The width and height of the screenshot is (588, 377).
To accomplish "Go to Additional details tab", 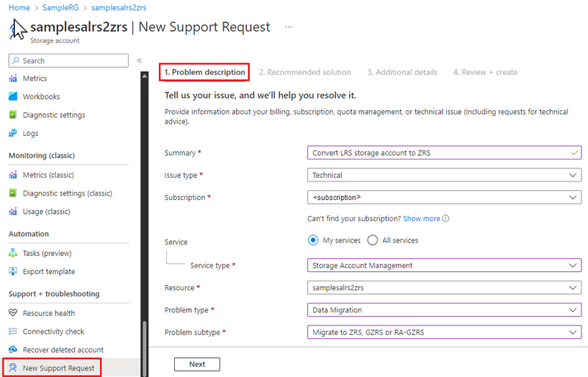I will pos(402,72).
